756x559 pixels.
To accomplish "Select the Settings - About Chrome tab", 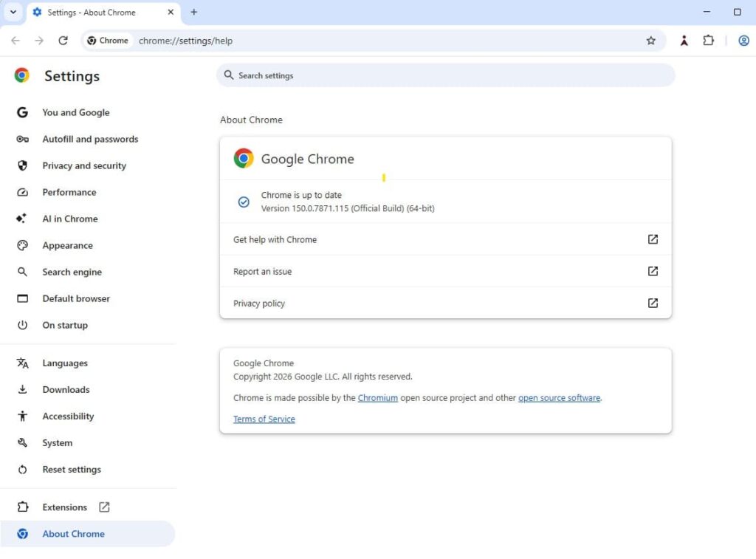I will click(x=103, y=13).
